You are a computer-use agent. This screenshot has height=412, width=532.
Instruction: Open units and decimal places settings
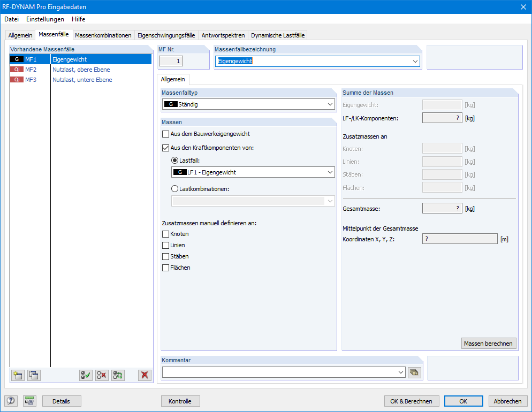[x=29, y=401]
